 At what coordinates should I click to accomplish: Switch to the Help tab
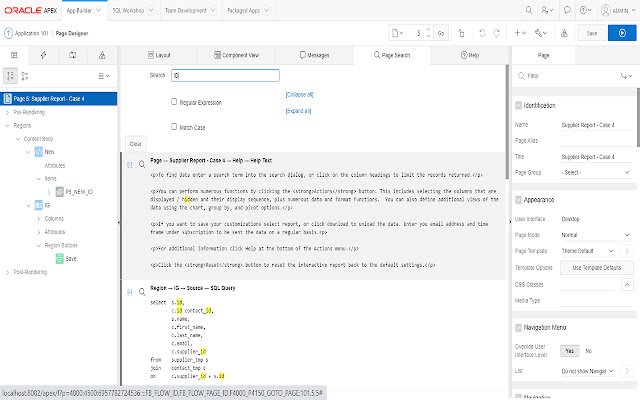(x=469, y=55)
